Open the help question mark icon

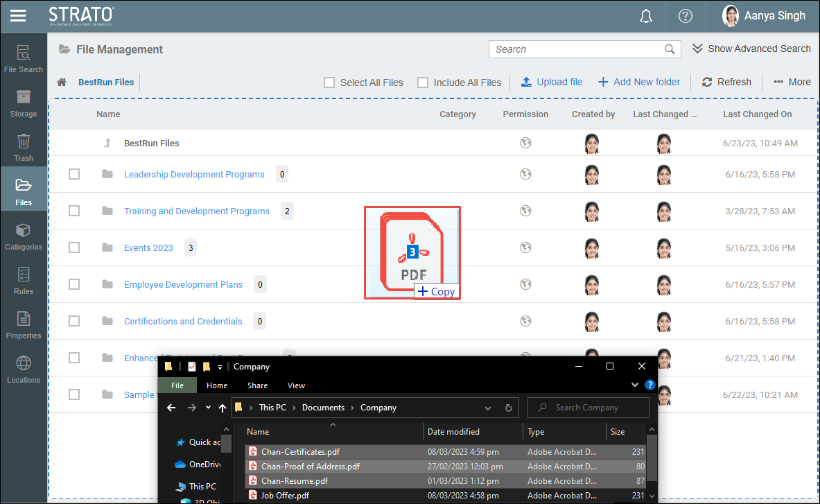click(x=685, y=16)
